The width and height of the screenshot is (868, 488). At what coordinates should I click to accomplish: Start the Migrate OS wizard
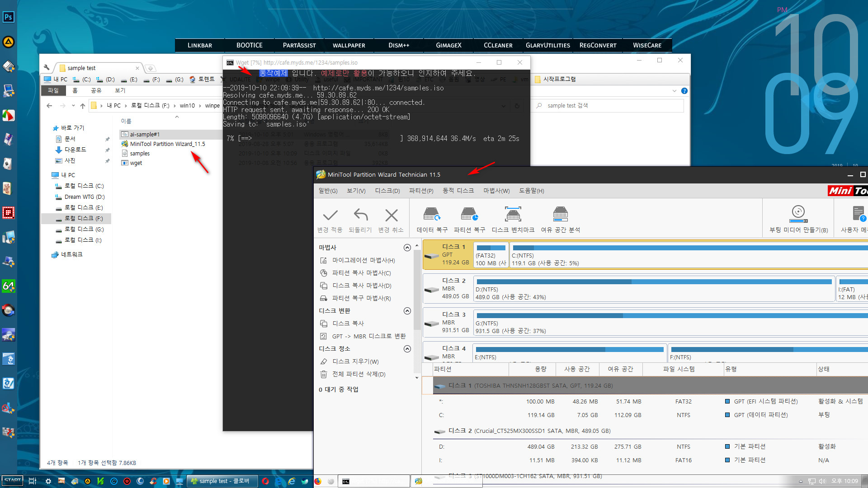point(363,260)
